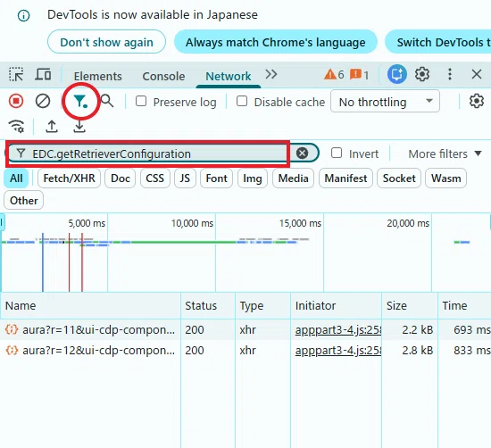Open the AI assistance icon

tap(396, 74)
